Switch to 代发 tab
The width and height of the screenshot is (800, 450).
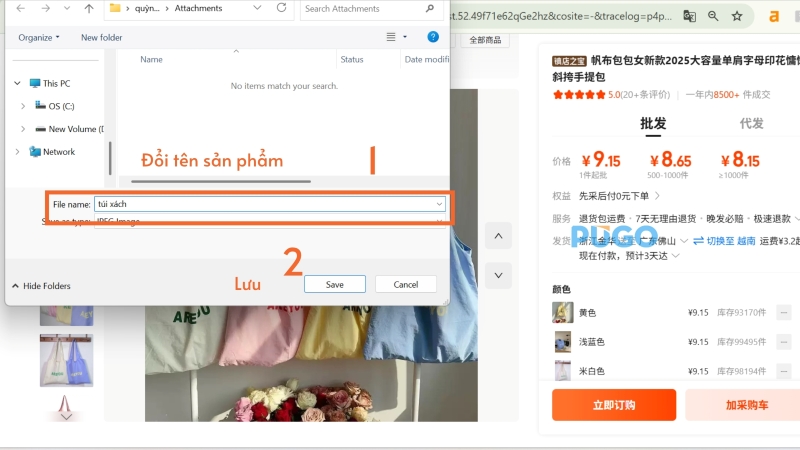(752, 123)
